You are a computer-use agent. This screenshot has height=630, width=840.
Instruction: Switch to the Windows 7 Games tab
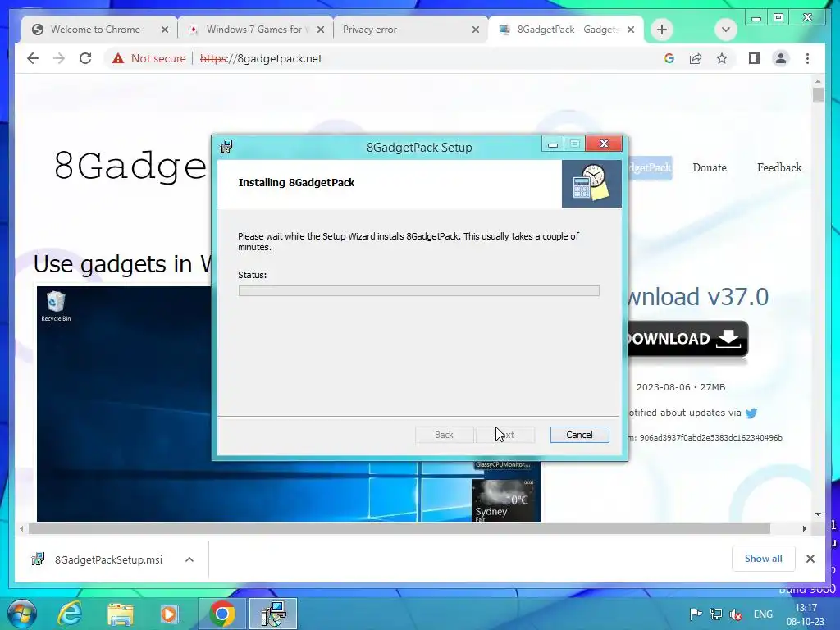[x=254, y=30]
